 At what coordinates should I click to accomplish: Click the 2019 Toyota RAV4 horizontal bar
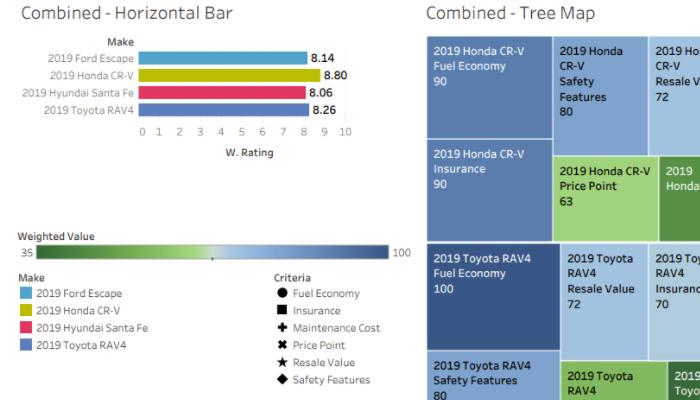[x=224, y=110]
